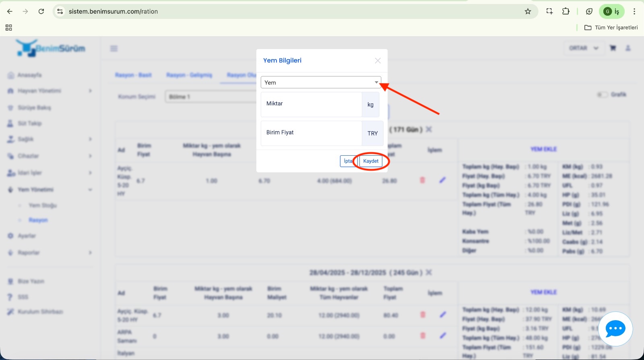Select the Rasyon Oluş tab

[x=241, y=75]
